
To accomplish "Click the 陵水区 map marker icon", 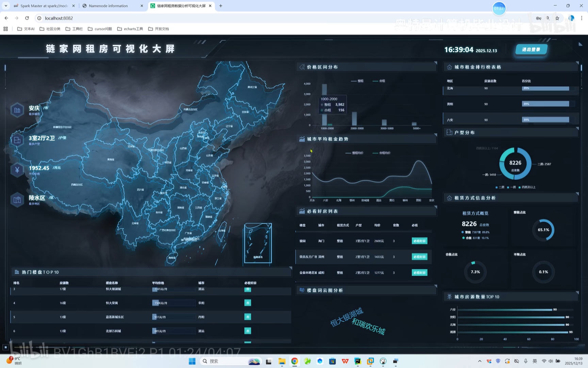I will 17,200.
